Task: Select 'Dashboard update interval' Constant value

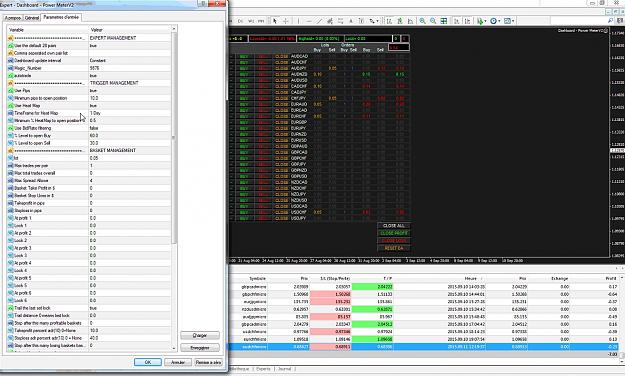Action: click(x=129, y=61)
